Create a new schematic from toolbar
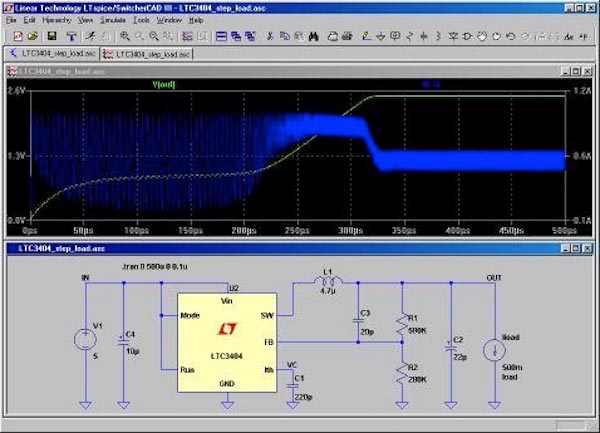This screenshot has height=433, width=600. (18, 36)
